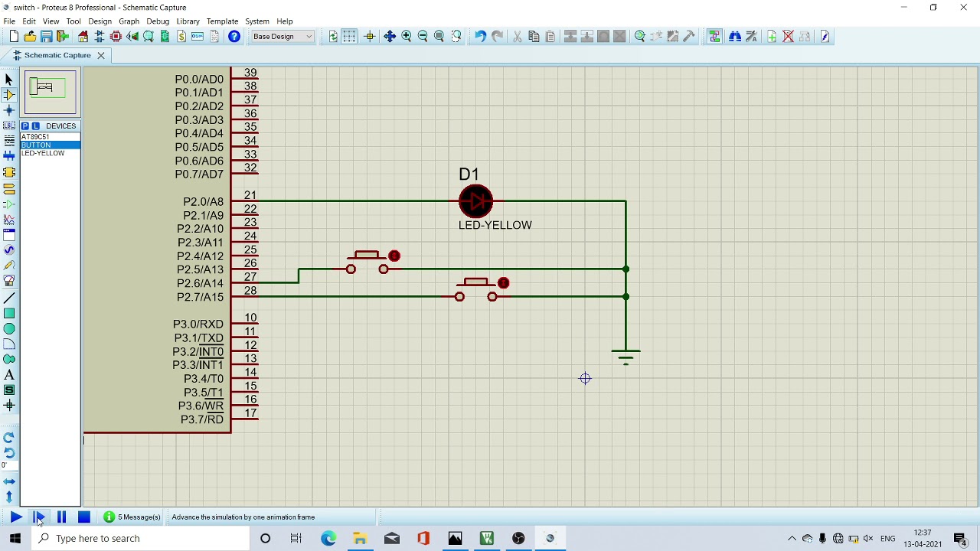Click the D1 LED-YELLOW component
This screenshot has height=551, width=980.
(x=476, y=201)
